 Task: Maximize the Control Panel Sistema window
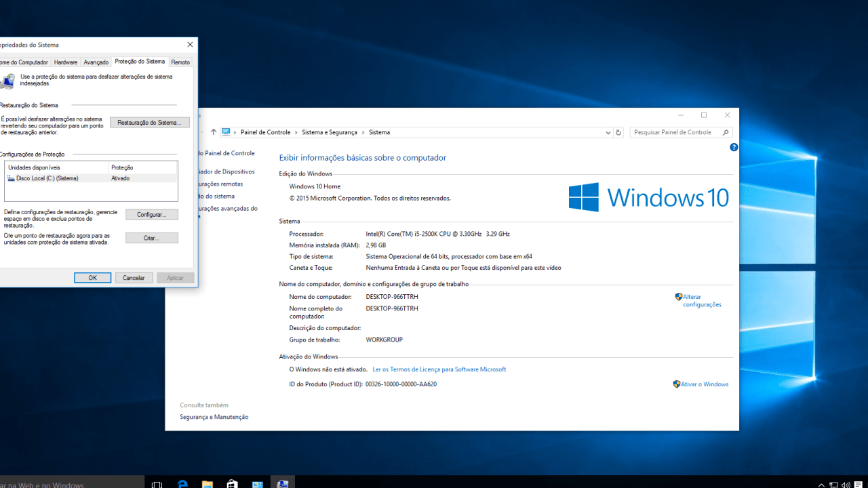704,115
